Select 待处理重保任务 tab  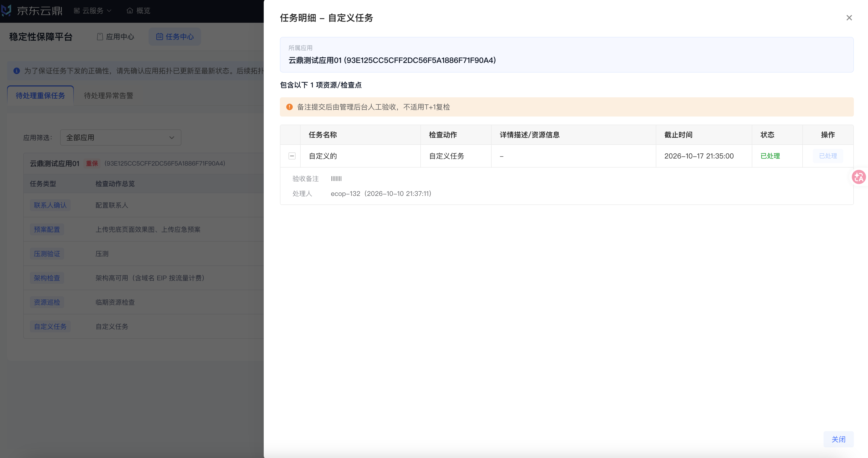point(40,96)
